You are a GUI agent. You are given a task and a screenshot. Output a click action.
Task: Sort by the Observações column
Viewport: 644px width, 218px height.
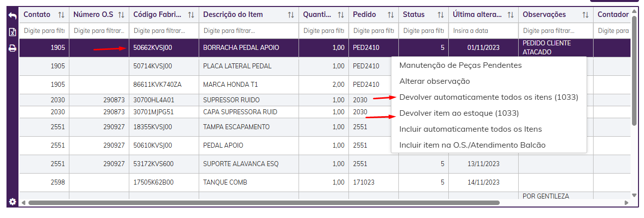(585, 15)
